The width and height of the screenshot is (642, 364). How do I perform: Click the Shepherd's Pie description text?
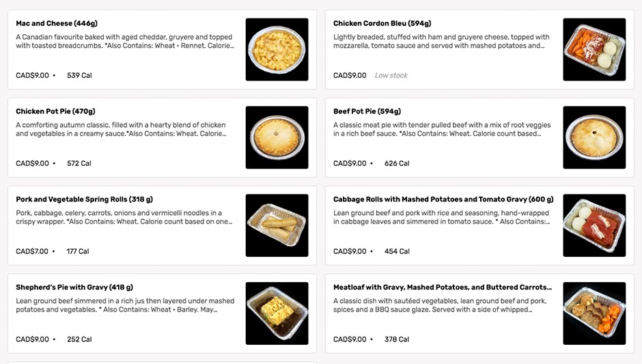click(x=125, y=305)
